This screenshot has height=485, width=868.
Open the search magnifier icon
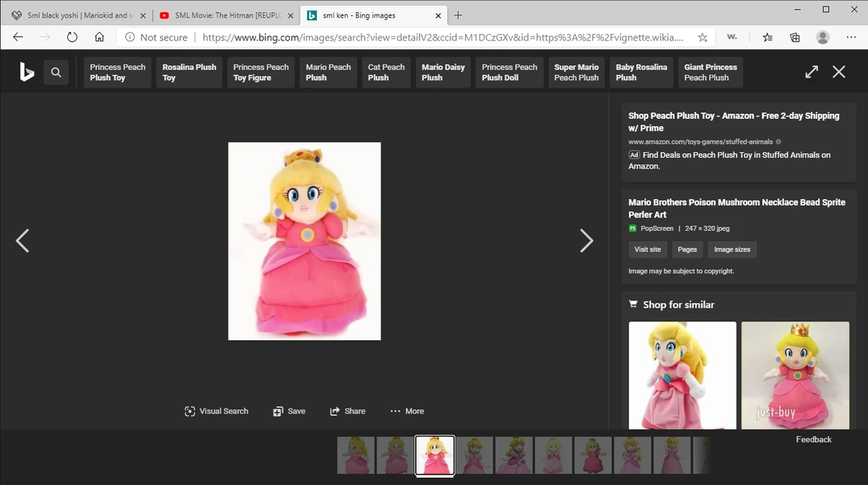(56, 72)
